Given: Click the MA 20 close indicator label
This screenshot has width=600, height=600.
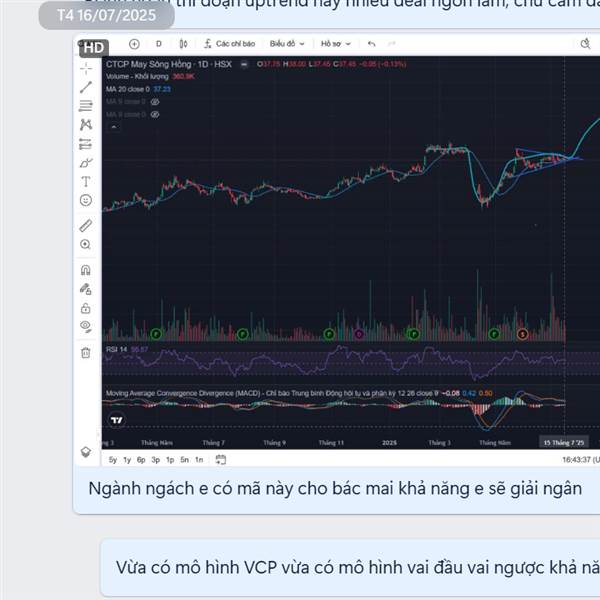Looking at the screenshot, I should pos(128,89).
